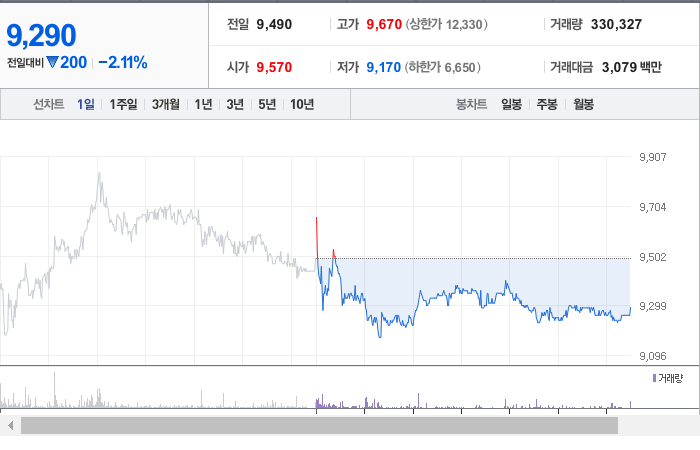Click the previous close value 9,490
Viewport: 700px width, 450px height.
pyautogui.click(x=274, y=24)
